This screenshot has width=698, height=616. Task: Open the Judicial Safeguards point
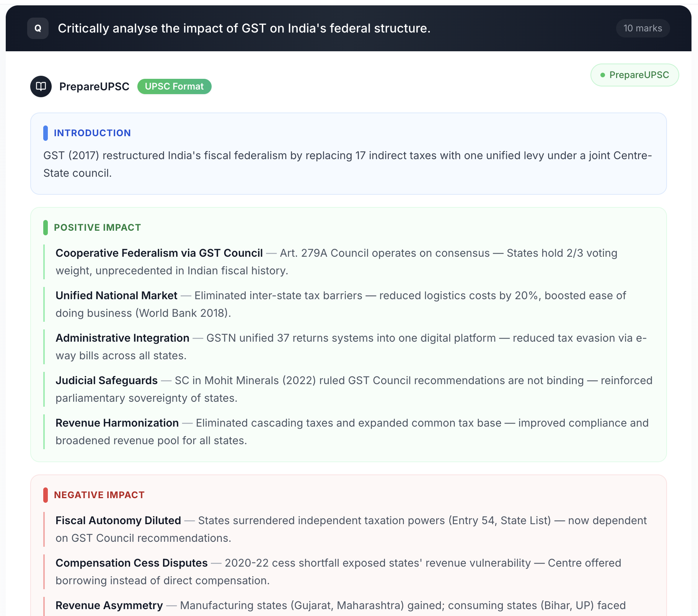click(106, 380)
